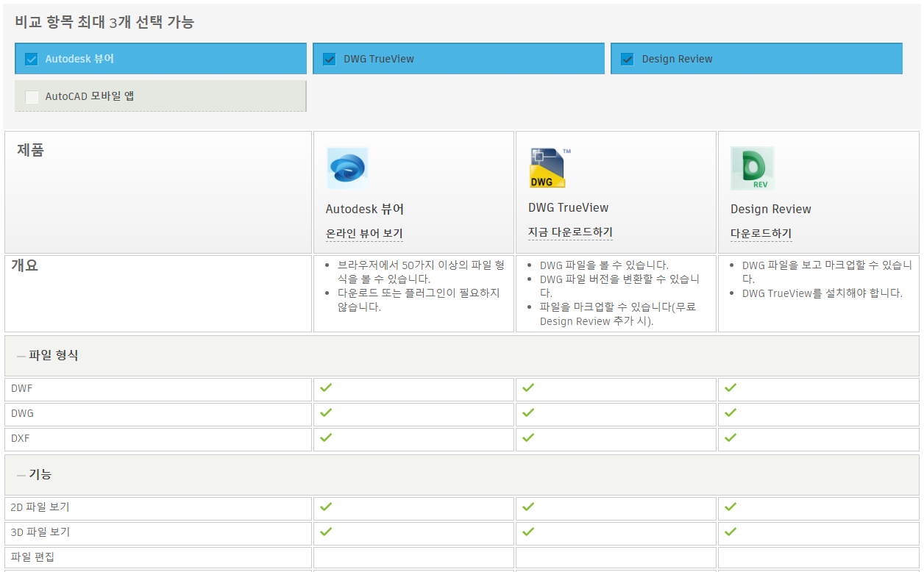
Task: Click the DWG TrueView product name in table
Action: click(x=569, y=207)
